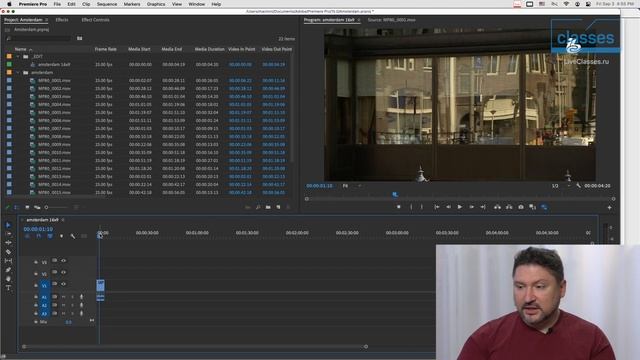640x360 pixels.
Task: Select the Selection tool in the toolbar
Action: click(8, 225)
